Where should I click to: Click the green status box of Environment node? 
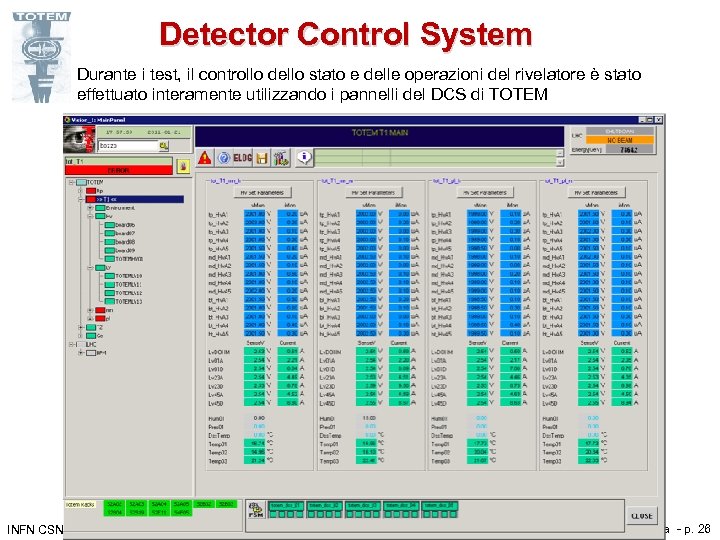tap(100, 208)
